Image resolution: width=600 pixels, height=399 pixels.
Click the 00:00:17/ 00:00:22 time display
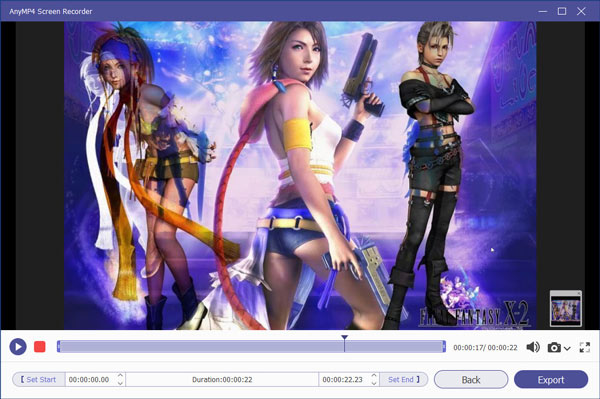coord(485,347)
